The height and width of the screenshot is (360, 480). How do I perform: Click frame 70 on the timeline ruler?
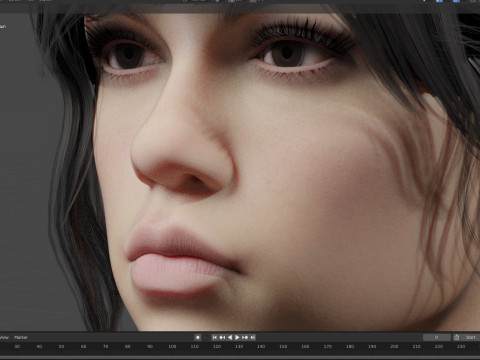click(x=106, y=347)
